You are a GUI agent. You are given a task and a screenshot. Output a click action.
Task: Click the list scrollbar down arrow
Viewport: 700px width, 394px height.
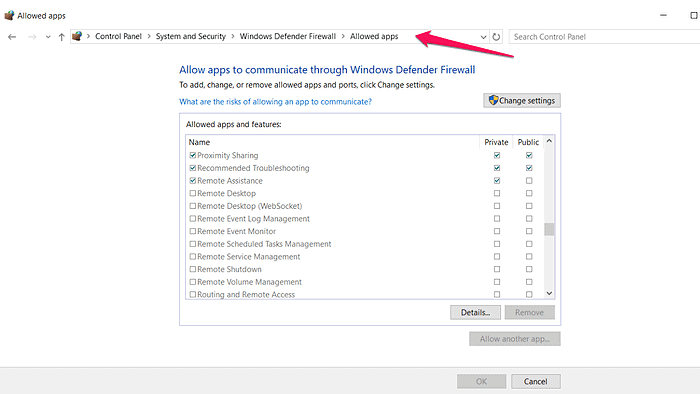549,293
